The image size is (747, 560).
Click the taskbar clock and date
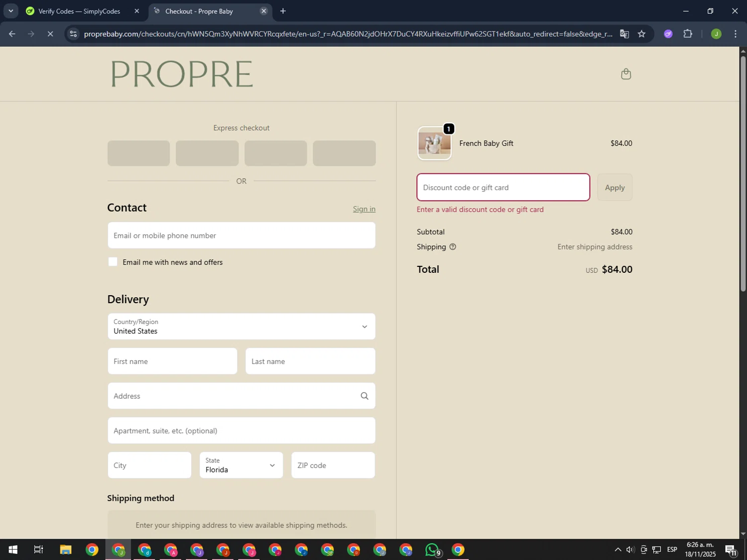700,550
